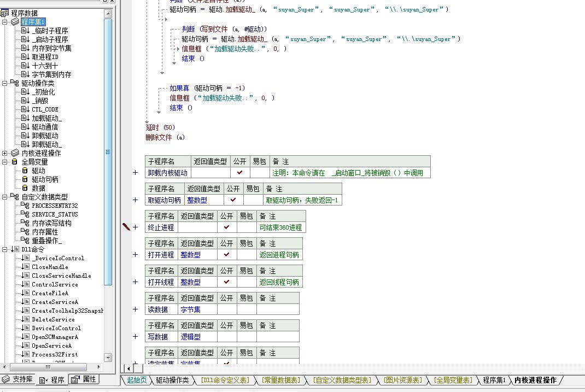Open the [全局变量表] tab
Image resolution: width=585 pixels, height=392 pixels.
pyautogui.click(x=453, y=380)
